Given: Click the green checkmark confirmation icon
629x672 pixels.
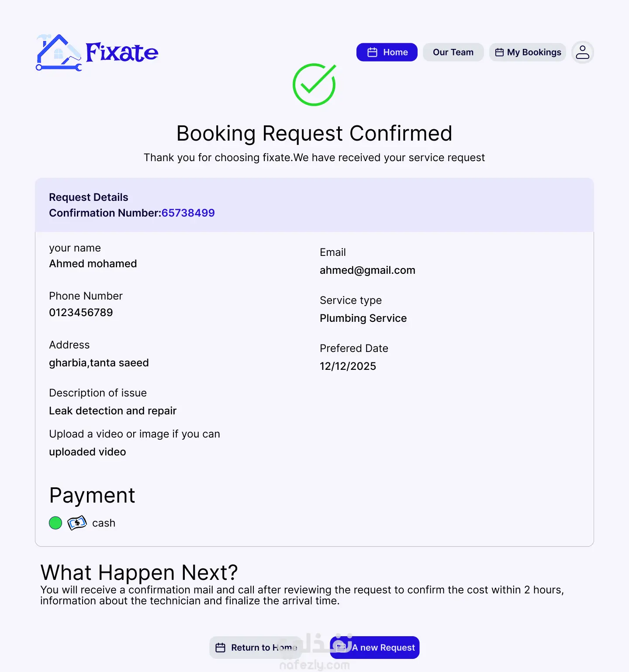Looking at the screenshot, I should click(x=314, y=84).
